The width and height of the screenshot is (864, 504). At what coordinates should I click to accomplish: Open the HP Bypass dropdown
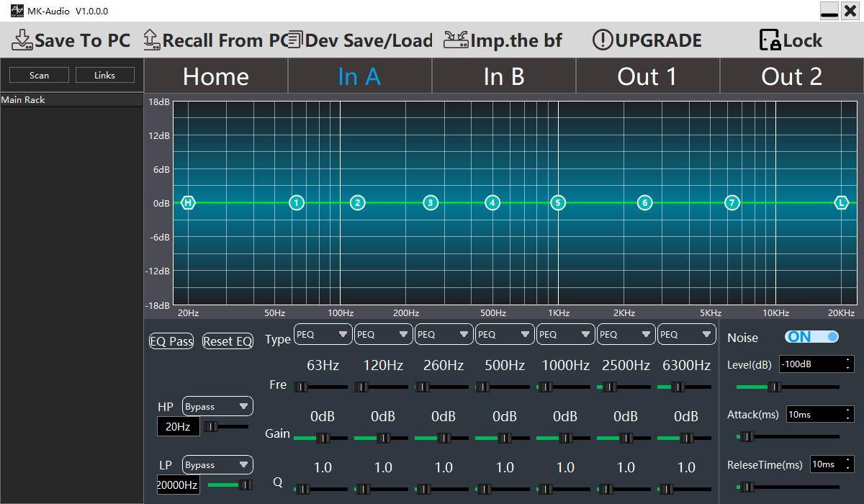click(217, 406)
